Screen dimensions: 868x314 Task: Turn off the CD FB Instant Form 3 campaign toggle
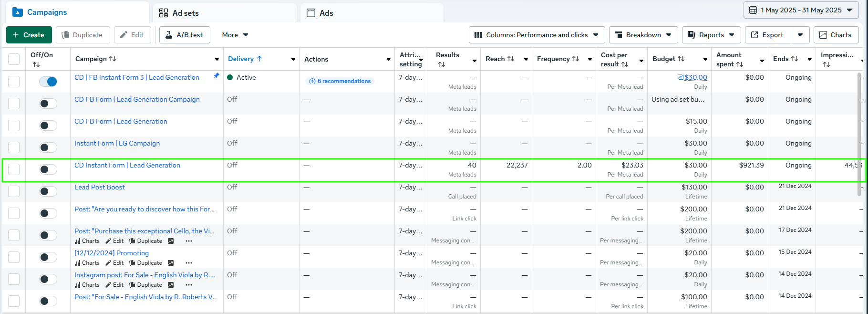pyautogui.click(x=48, y=82)
